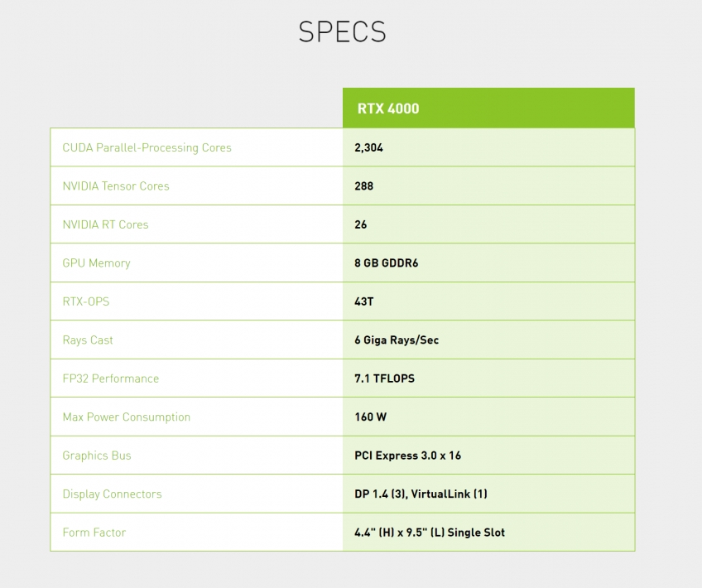Image resolution: width=702 pixels, height=588 pixels.
Task: Select the Display Connectors row label
Action: (112, 494)
